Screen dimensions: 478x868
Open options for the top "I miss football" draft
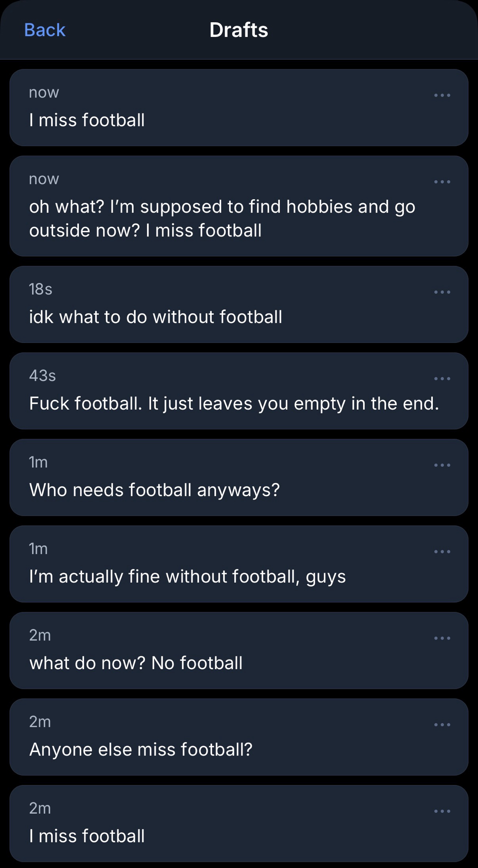[x=442, y=95]
